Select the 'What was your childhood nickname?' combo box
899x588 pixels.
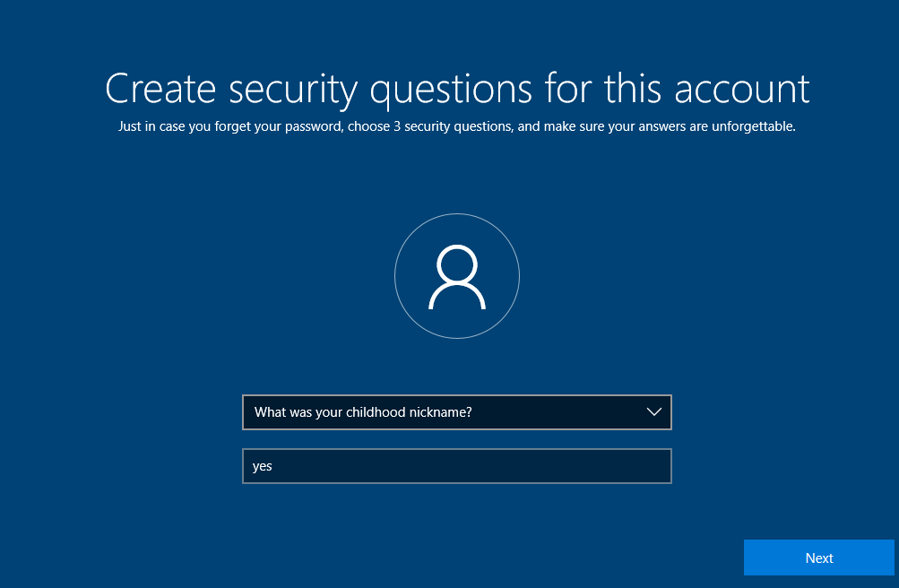[456, 412]
